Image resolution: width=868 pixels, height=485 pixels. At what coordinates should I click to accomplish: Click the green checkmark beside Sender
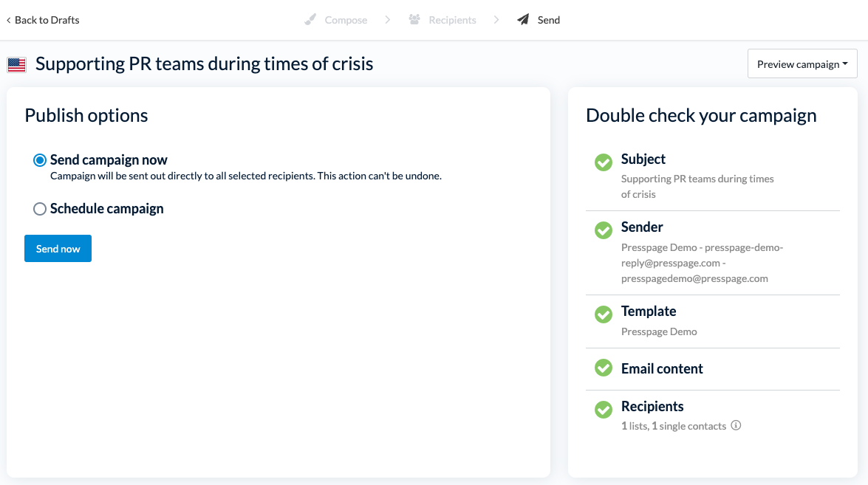[x=604, y=230]
